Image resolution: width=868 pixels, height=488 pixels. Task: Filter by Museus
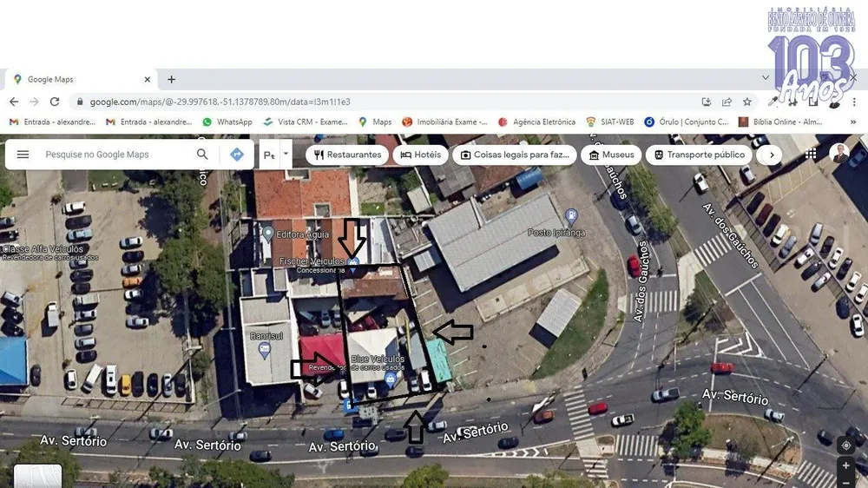click(611, 155)
